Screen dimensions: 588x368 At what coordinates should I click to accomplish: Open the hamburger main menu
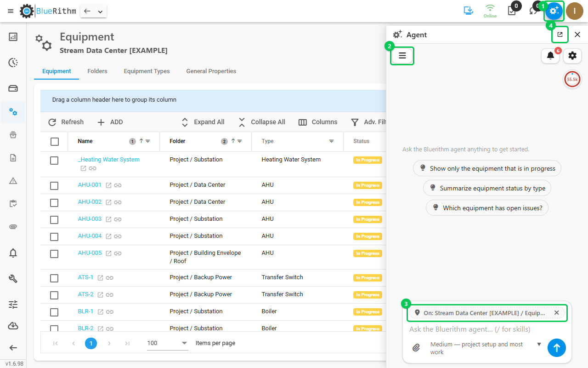(x=11, y=11)
